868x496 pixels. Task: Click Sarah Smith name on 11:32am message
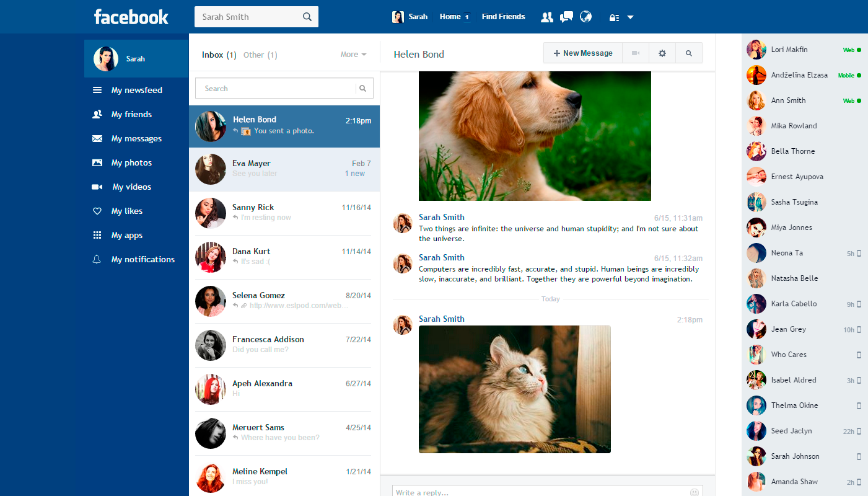[441, 257]
